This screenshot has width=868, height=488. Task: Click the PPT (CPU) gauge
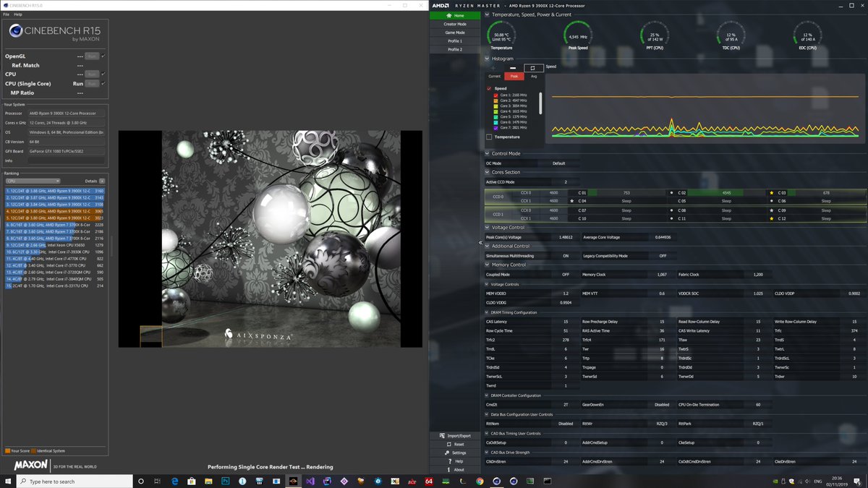tap(654, 35)
